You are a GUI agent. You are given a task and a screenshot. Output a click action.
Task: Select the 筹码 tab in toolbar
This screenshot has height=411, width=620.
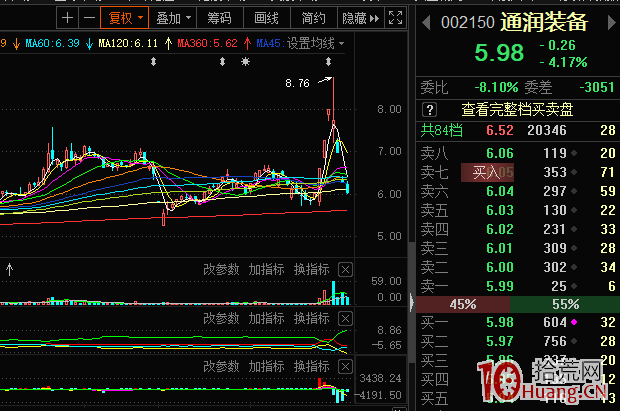(x=219, y=17)
